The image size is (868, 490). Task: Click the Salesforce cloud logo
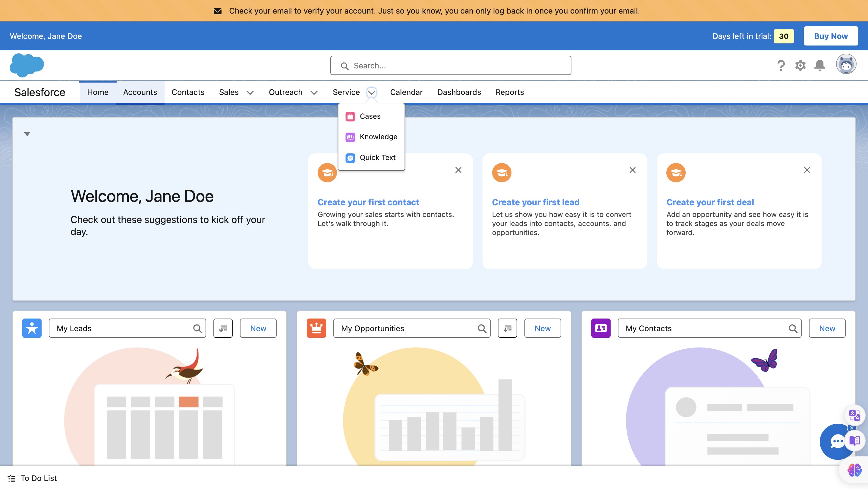pyautogui.click(x=27, y=65)
